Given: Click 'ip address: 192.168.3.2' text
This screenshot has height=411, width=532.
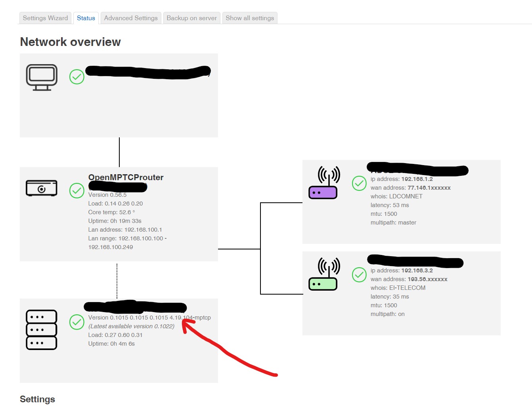Looking at the screenshot, I should point(402,270).
